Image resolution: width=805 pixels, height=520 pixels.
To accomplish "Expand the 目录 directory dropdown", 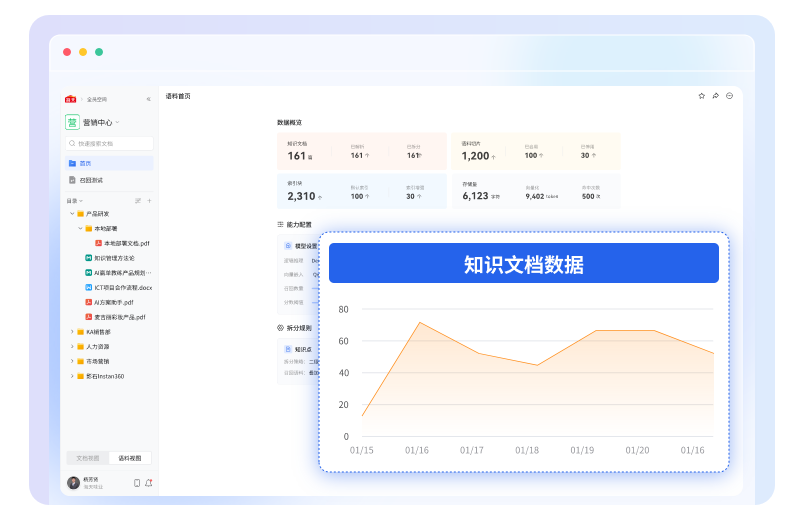I will pos(74,201).
